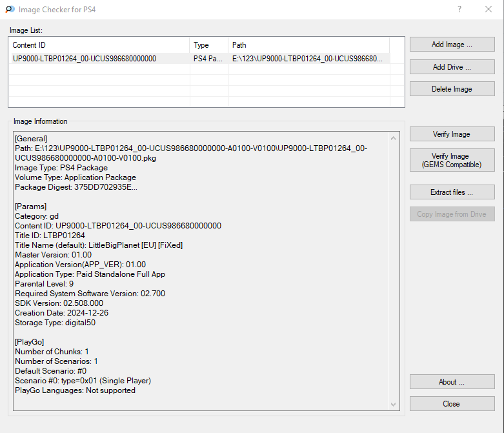Click the Close button at the bottom
The height and width of the screenshot is (433, 504).
pos(452,403)
